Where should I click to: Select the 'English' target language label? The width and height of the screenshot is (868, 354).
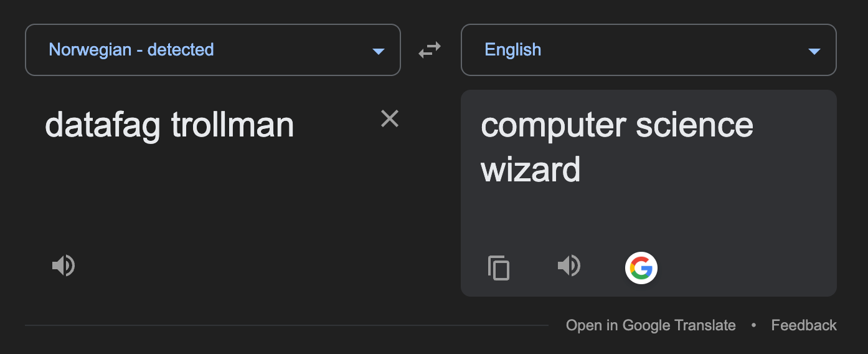point(513,50)
